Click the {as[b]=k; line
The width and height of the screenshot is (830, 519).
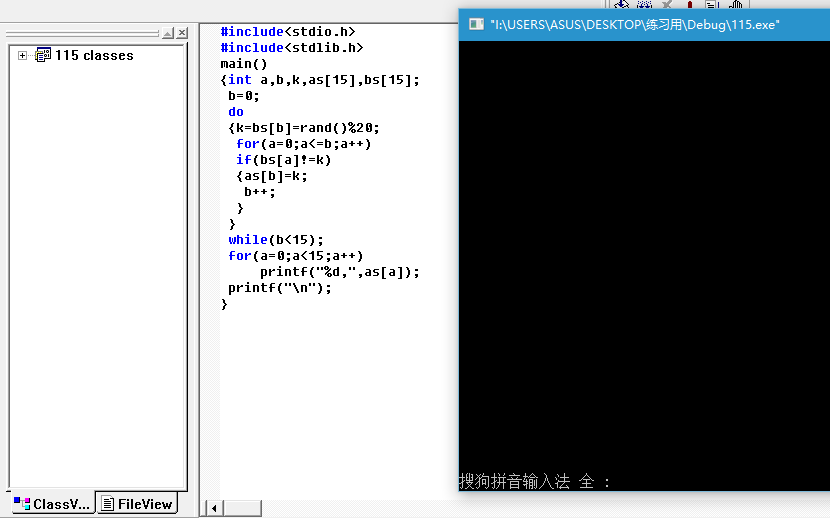(x=272, y=176)
